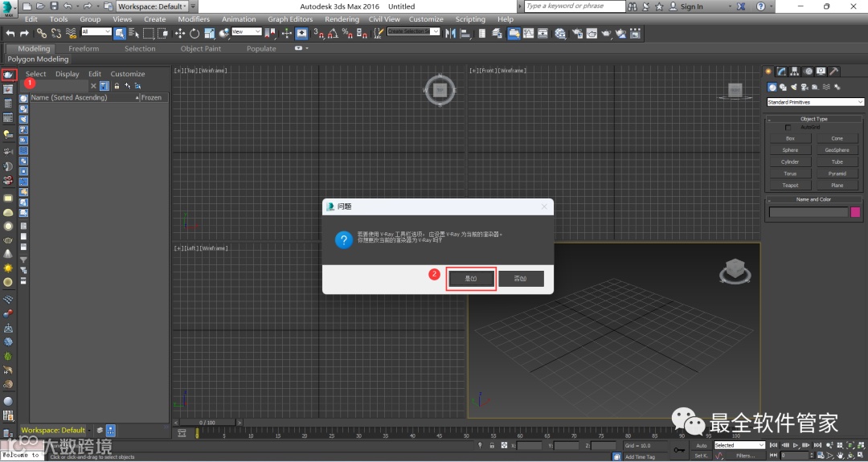
Task: Open the Selected key filter dropdown
Action: click(x=739, y=445)
